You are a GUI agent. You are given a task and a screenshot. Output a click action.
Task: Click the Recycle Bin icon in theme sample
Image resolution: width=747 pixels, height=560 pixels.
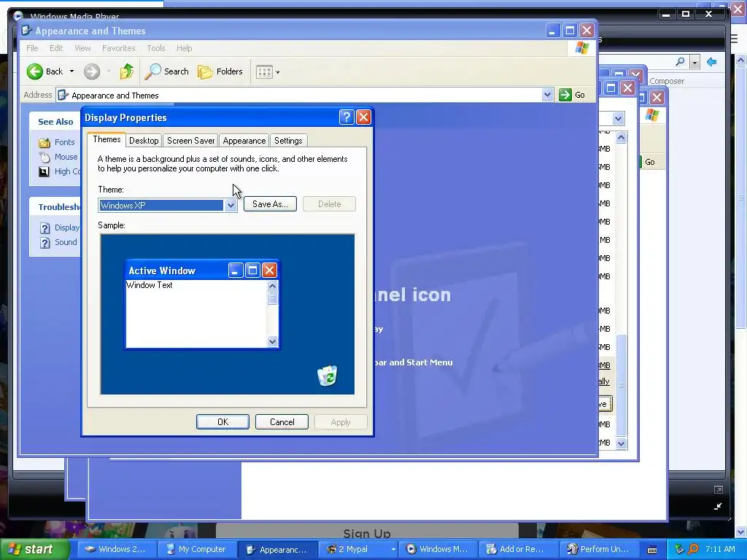pyautogui.click(x=328, y=376)
